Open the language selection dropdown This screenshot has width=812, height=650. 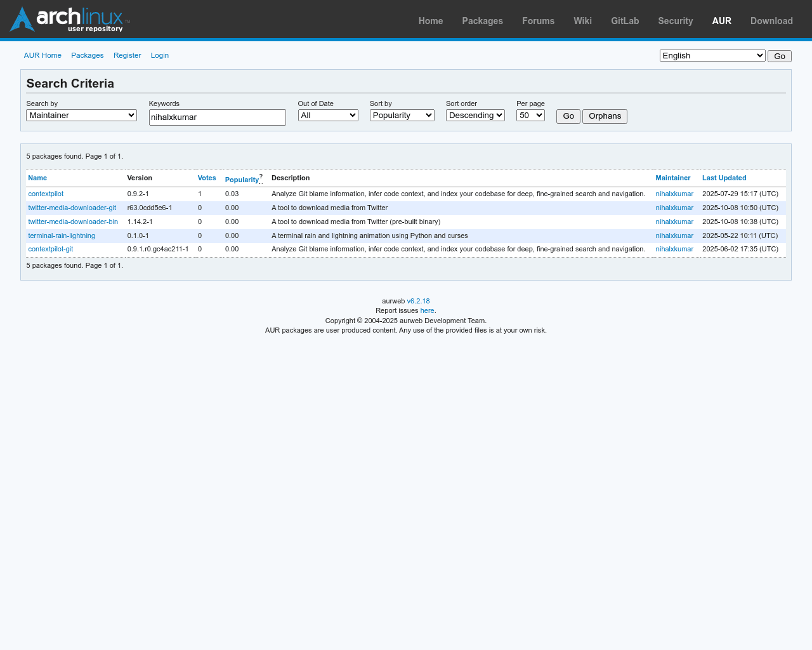[x=712, y=55]
